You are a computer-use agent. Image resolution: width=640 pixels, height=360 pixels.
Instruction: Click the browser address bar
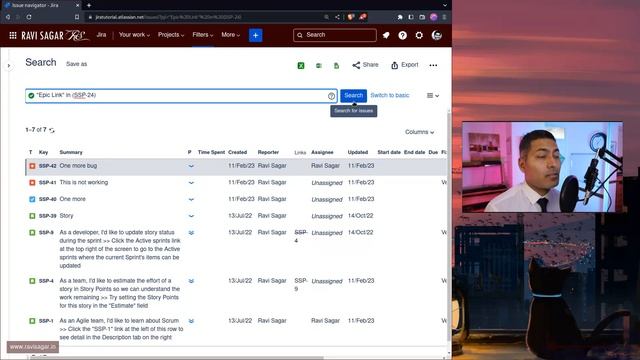tap(204, 17)
